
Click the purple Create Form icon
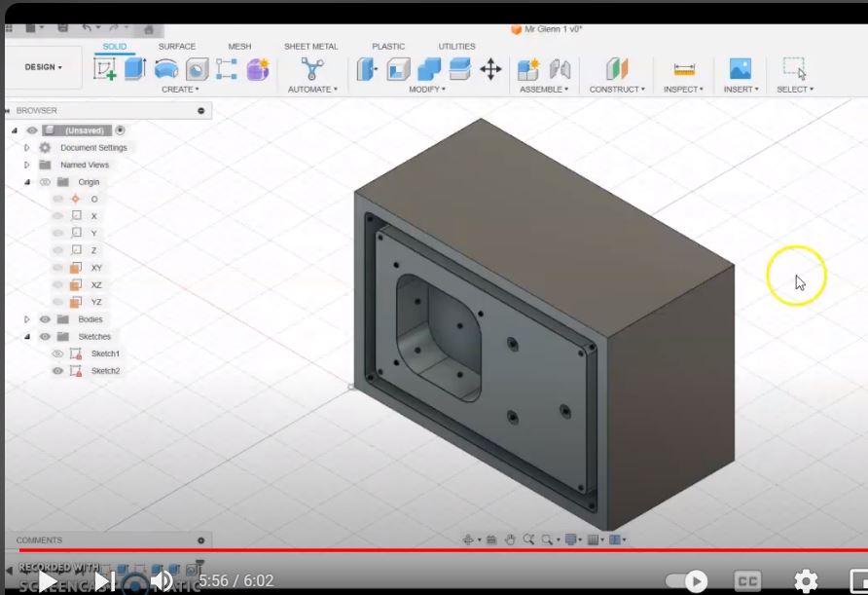pyautogui.click(x=258, y=69)
